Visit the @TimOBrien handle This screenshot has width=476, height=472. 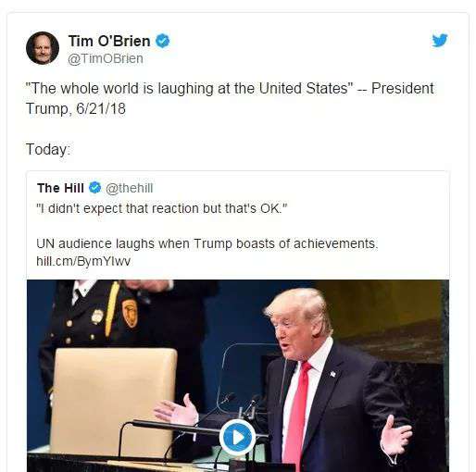(106, 58)
